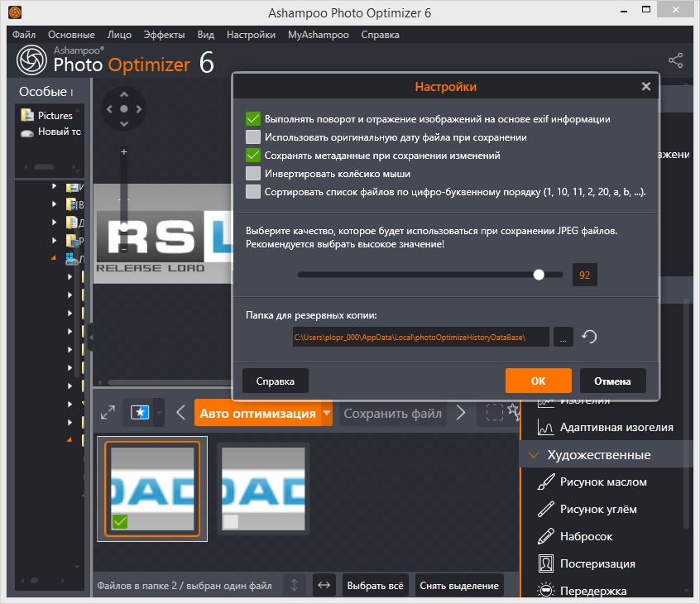Select the first image thumbnail

click(152, 488)
